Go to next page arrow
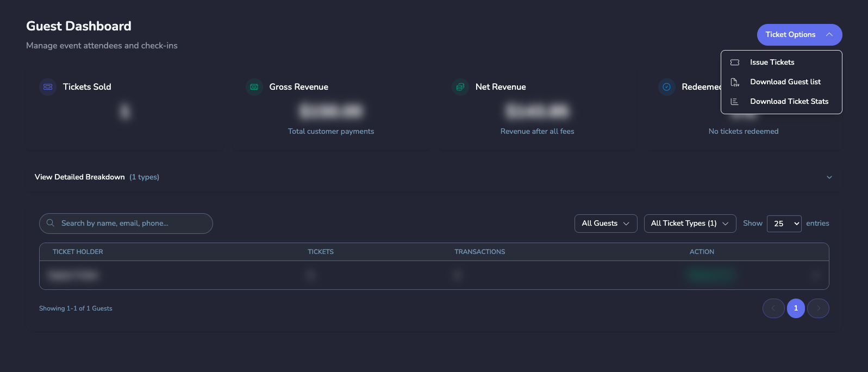This screenshot has height=372, width=868. coord(818,308)
